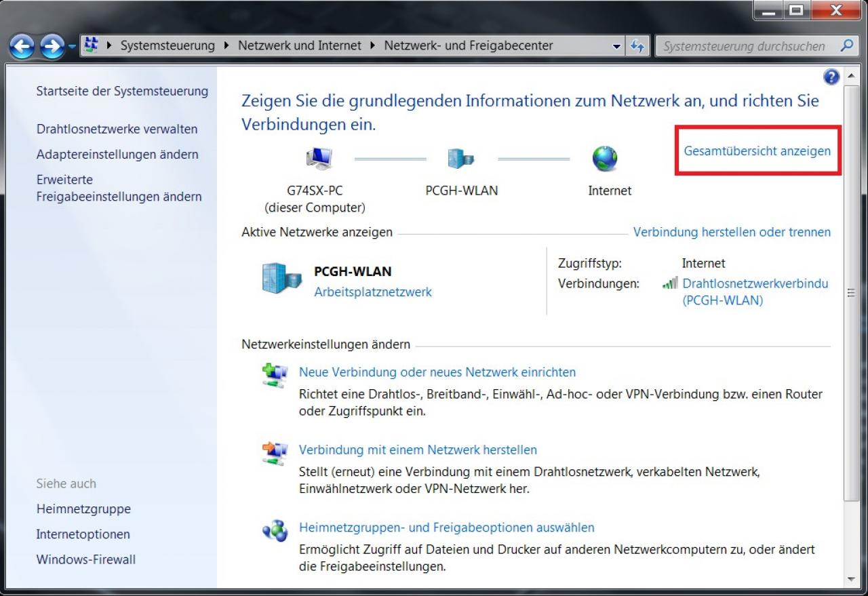Click the wireless signal strength bars icon
Screen dimensions: 868x596
[670, 283]
